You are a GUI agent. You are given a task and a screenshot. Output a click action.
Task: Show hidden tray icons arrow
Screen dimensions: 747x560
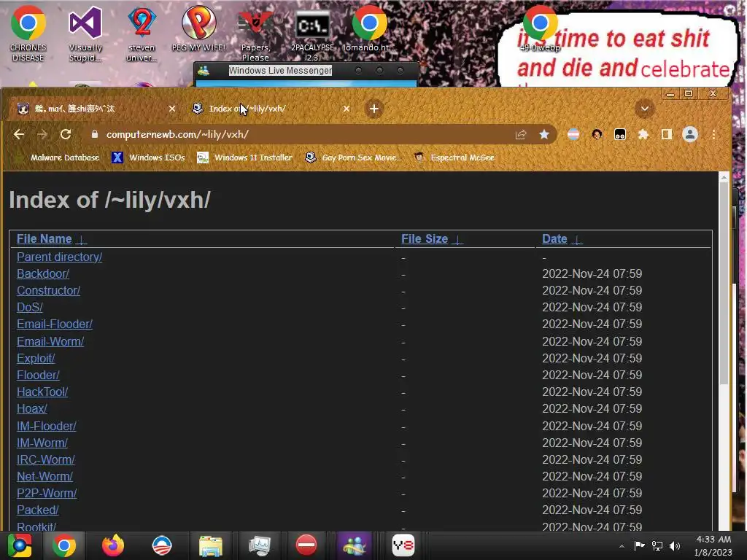(622, 546)
